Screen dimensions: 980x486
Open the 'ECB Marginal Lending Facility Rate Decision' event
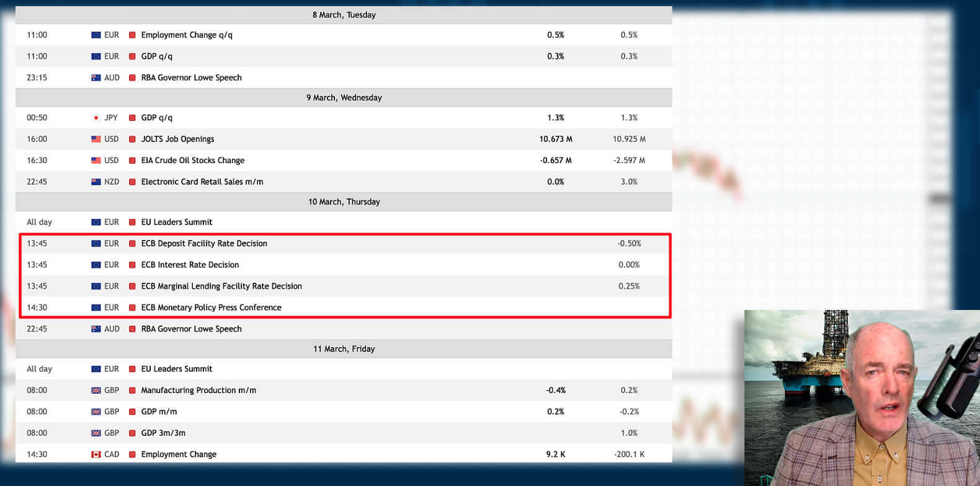point(221,286)
